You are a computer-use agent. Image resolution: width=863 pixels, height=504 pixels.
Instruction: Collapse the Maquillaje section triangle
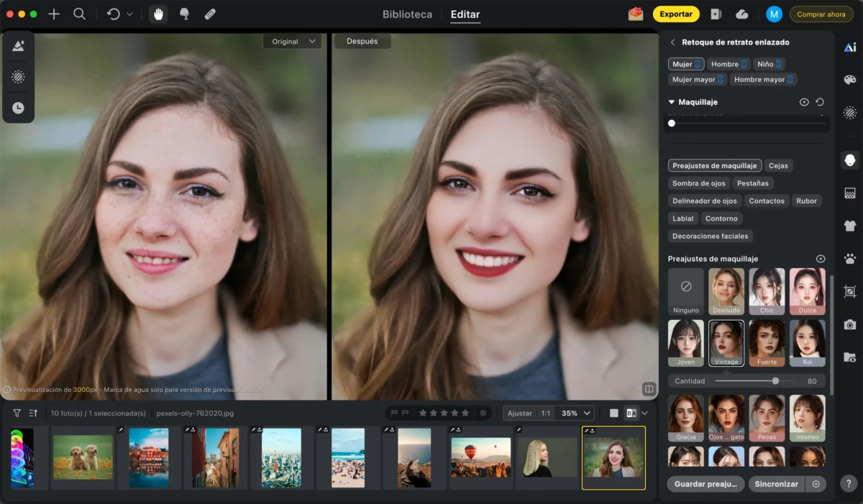pyautogui.click(x=672, y=102)
